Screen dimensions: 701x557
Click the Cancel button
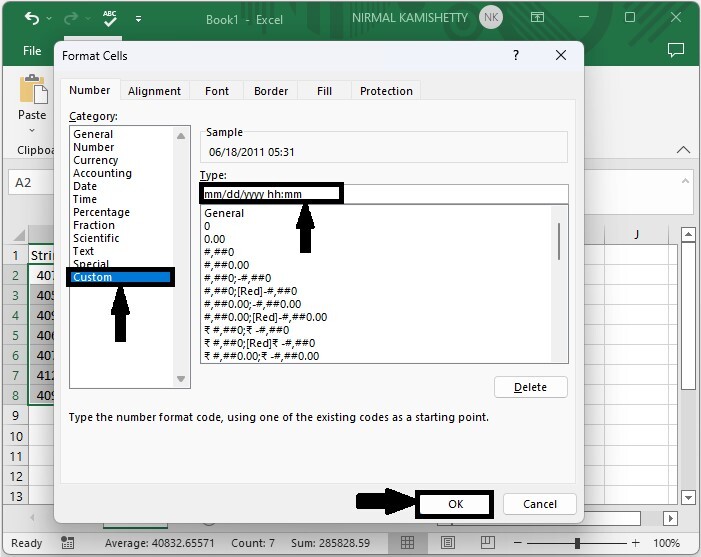click(540, 504)
